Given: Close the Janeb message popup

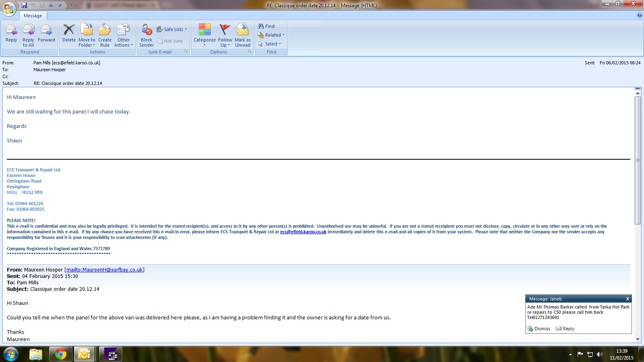Looking at the screenshot, I should click(x=627, y=299).
